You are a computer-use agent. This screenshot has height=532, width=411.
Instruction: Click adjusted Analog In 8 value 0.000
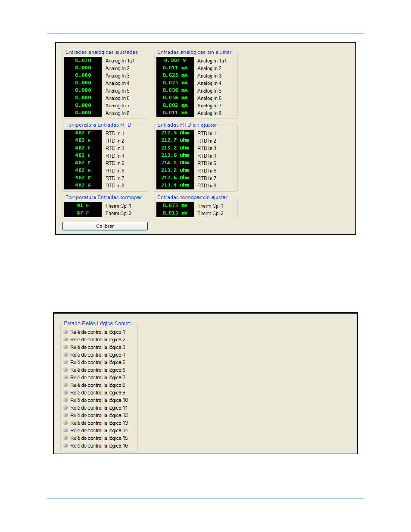(83, 113)
